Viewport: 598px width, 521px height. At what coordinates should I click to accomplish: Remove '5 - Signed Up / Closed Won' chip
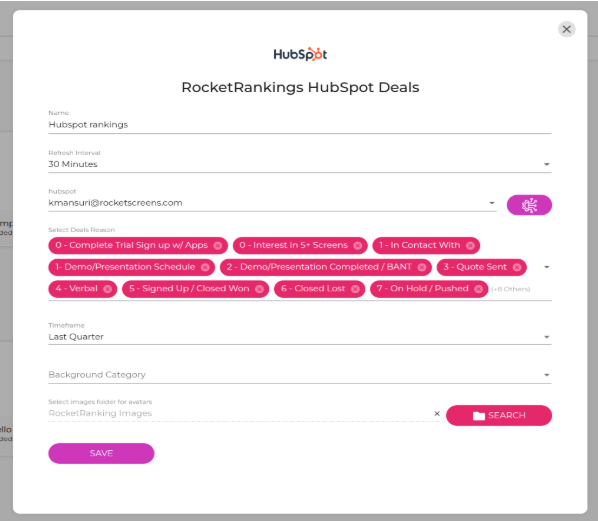click(x=259, y=289)
